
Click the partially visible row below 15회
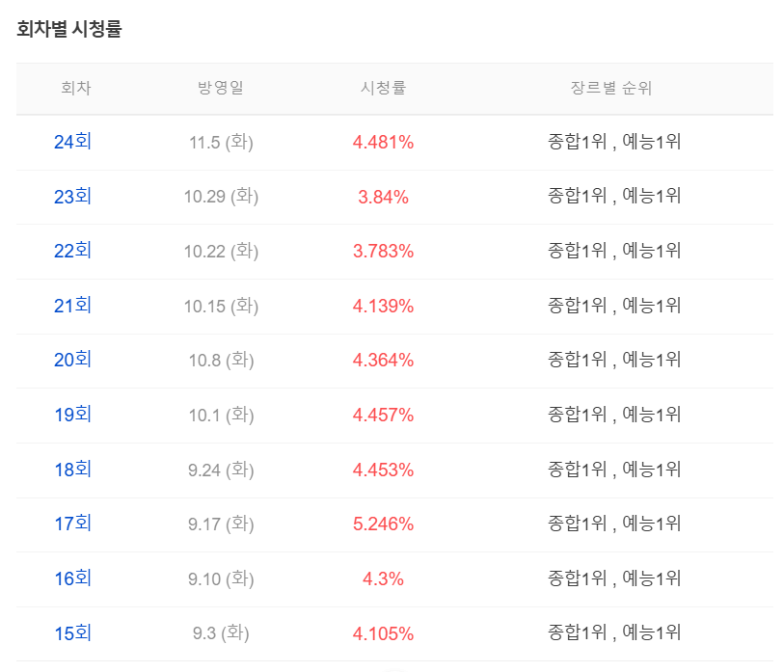point(386,666)
